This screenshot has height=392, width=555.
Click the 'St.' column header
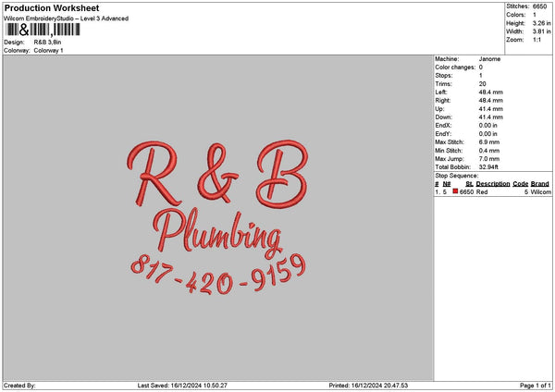coord(469,184)
